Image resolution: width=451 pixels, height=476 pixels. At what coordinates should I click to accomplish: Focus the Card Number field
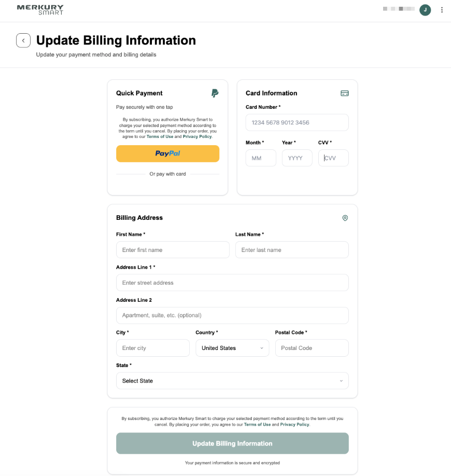point(297,123)
